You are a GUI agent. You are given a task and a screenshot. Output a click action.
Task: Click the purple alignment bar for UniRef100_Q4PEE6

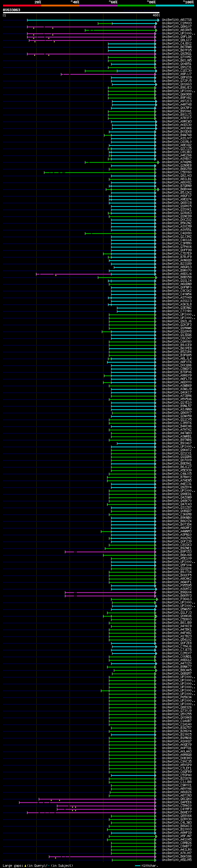87,803
